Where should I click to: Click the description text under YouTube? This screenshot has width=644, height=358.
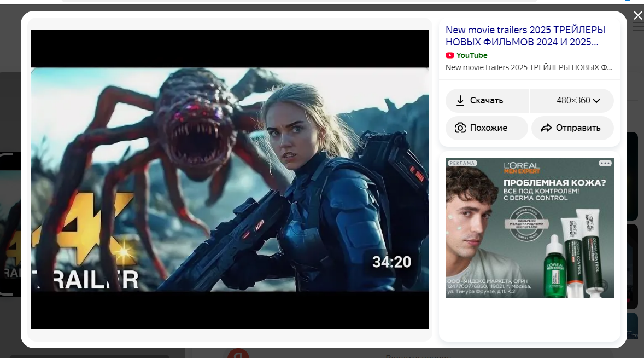(529, 67)
